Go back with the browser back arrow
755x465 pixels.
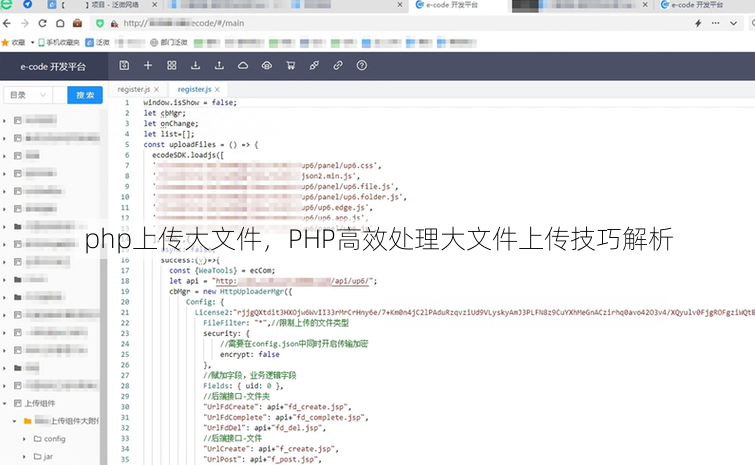coord(7,23)
